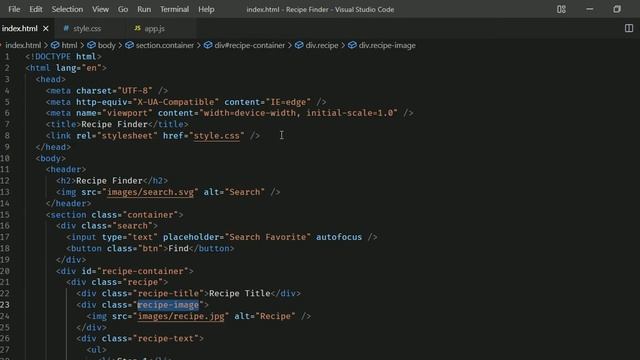Click the "container" class value on line 15
This screenshot has height=360, width=640.
tap(150, 214)
